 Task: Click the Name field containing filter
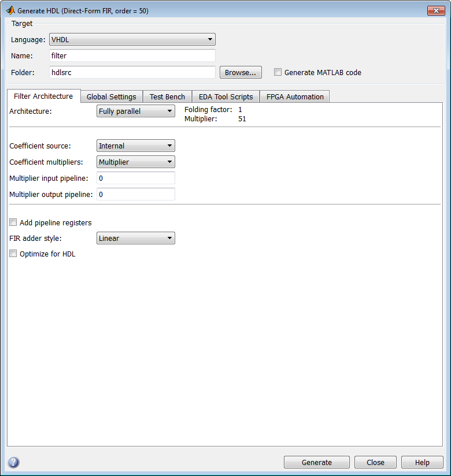point(132,56)
